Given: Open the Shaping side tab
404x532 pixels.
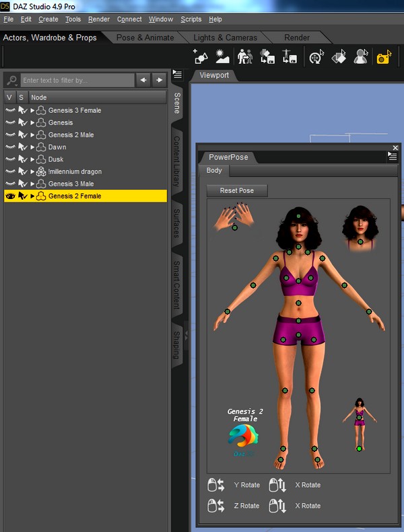Looking at the screenshot, I should pos(176,345).
